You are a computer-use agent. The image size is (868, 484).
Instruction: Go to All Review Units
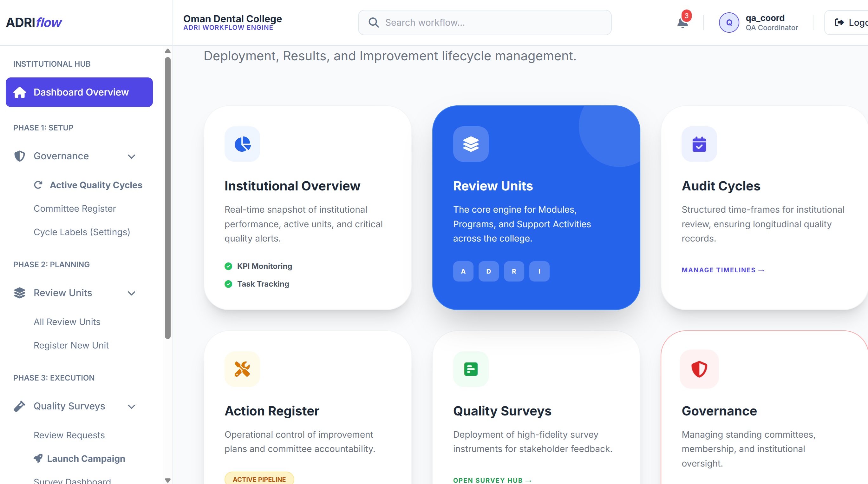pos(67,322)
